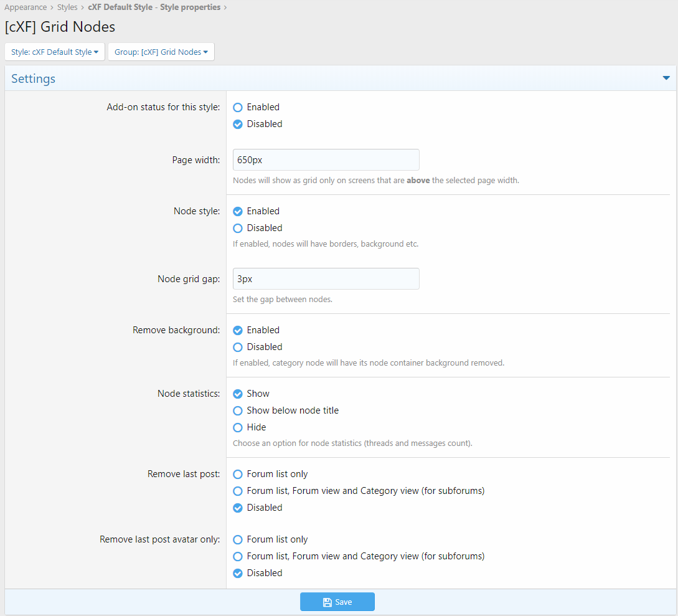The image size is (678, 616).
Task: Select Disabled for Add-on status
Action: coord(238,124)
